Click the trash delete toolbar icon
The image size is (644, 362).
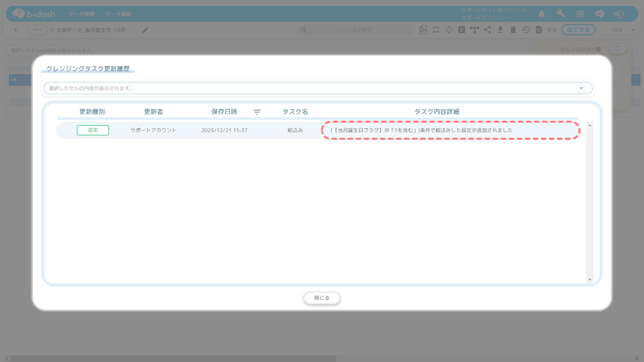[x=513, y=30]
